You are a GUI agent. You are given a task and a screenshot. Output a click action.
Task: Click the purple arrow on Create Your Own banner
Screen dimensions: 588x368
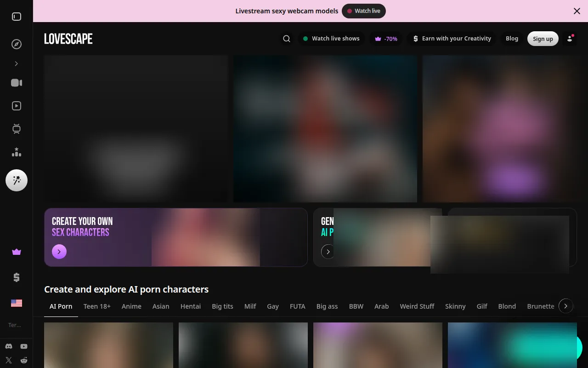(x=59, y=252)
